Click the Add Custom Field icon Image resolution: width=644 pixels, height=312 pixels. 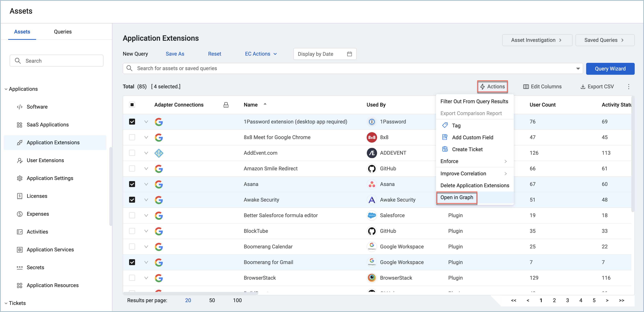pyautogui.click(x=445, y=137)
